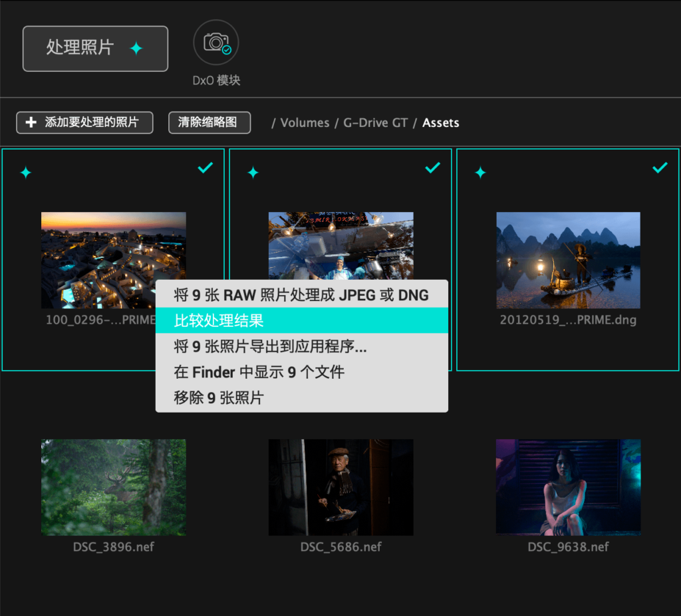This screenshot has height=616, width=681.
Task: Select the market chef photo thumbnail
Action: point(341,246)
